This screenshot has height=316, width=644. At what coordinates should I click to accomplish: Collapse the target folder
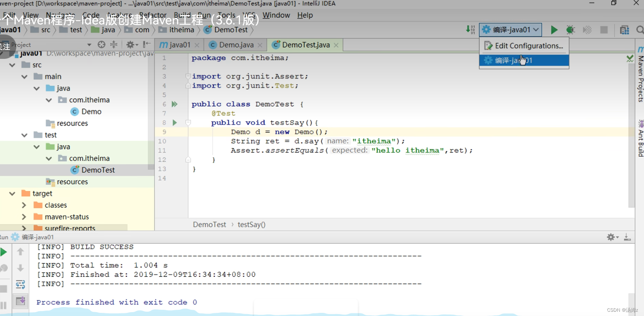12,194
